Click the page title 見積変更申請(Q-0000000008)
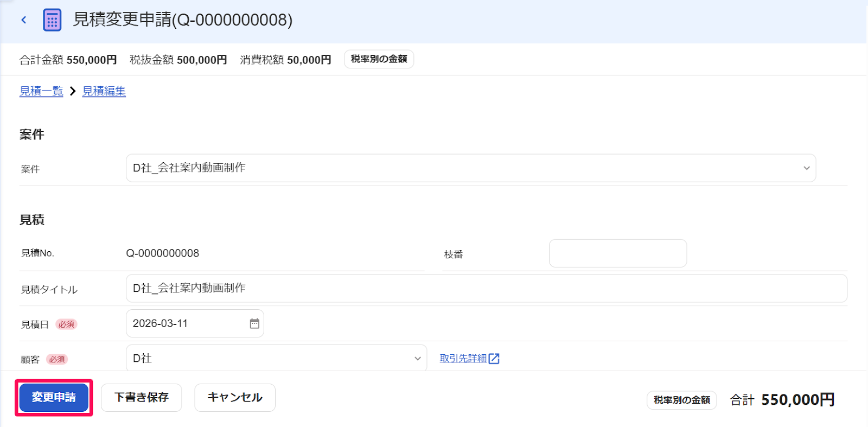The height and width of the screenshot is (427, 868). (x=183, y=20)
